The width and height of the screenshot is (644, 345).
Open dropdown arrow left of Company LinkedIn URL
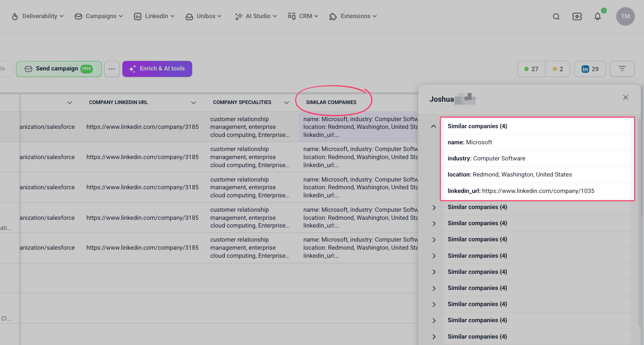(69, 103)
